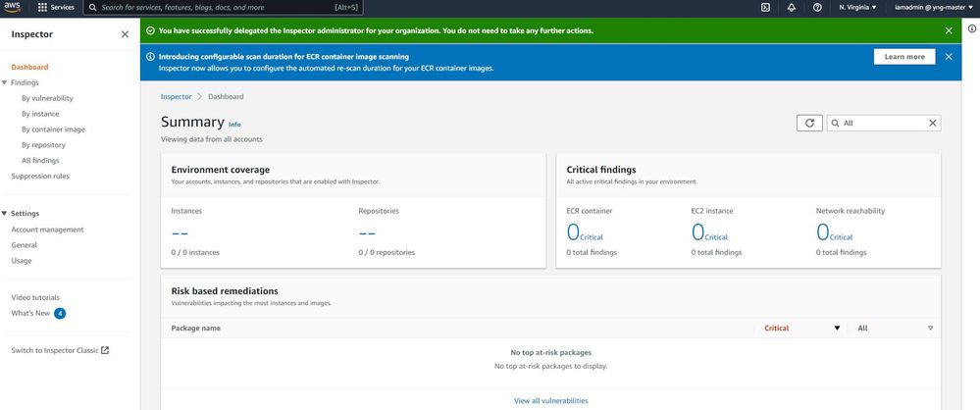980x410 pixels.
Task: Collapse the Settings section
Action: click(x=4, y=213)
